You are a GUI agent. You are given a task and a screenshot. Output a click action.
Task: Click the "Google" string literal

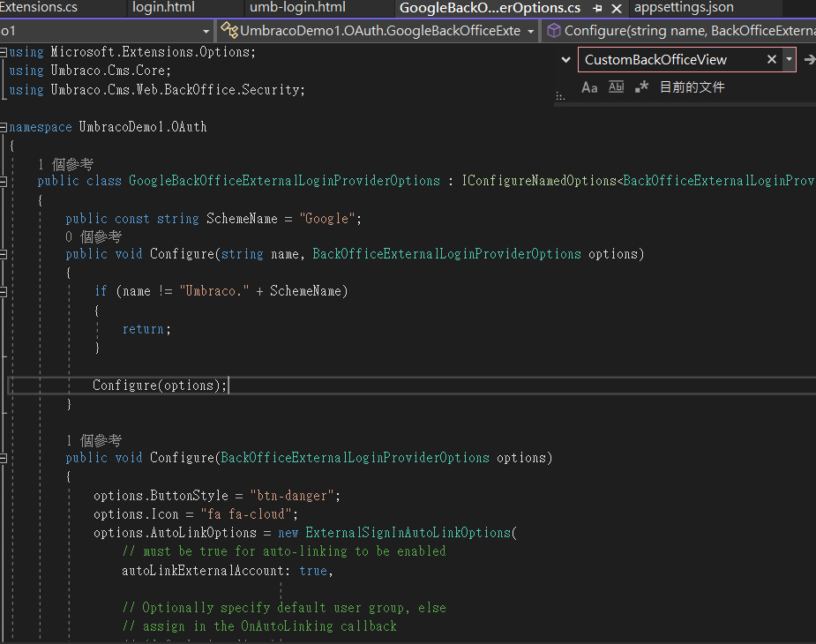[x=327, y=219]
